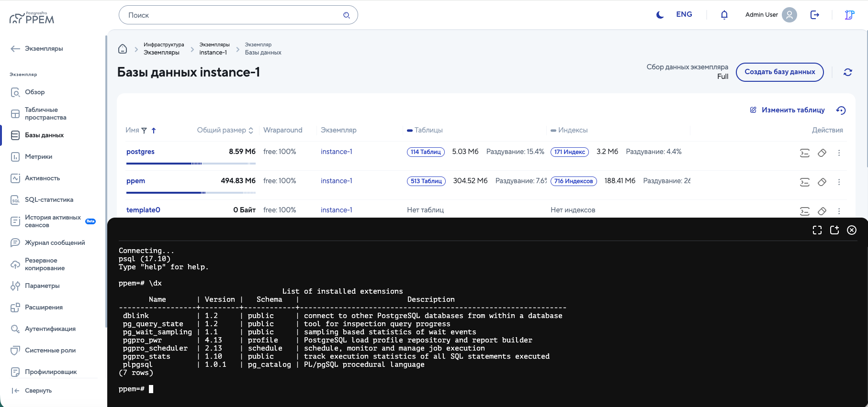Focus the Поиск search field
This screenshot has height=407, width=868.
[x=238, y=15]
